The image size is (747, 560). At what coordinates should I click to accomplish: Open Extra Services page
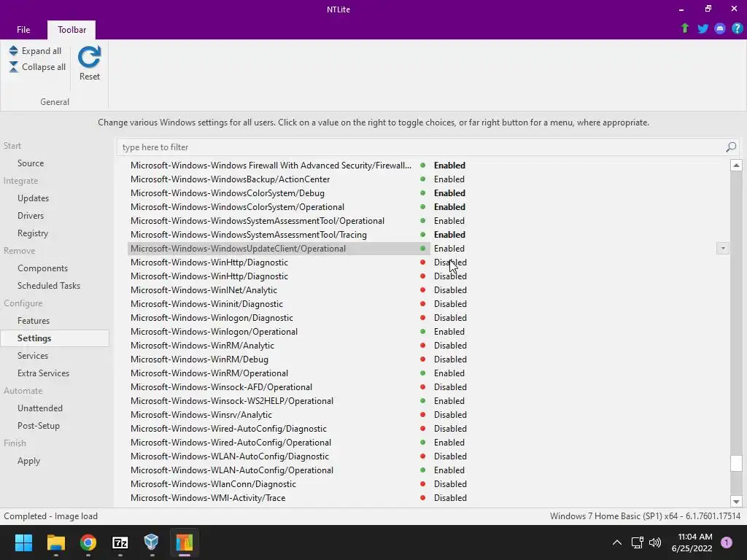(x=43, y=373)
